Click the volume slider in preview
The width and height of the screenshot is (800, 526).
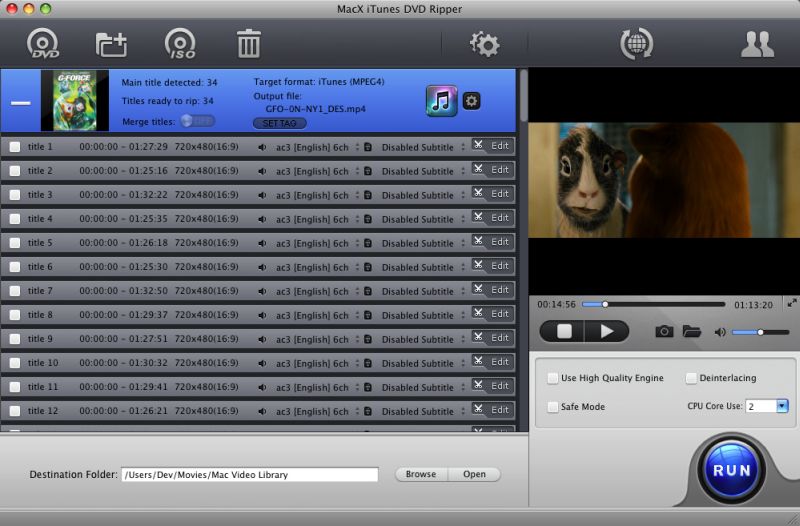760,332
